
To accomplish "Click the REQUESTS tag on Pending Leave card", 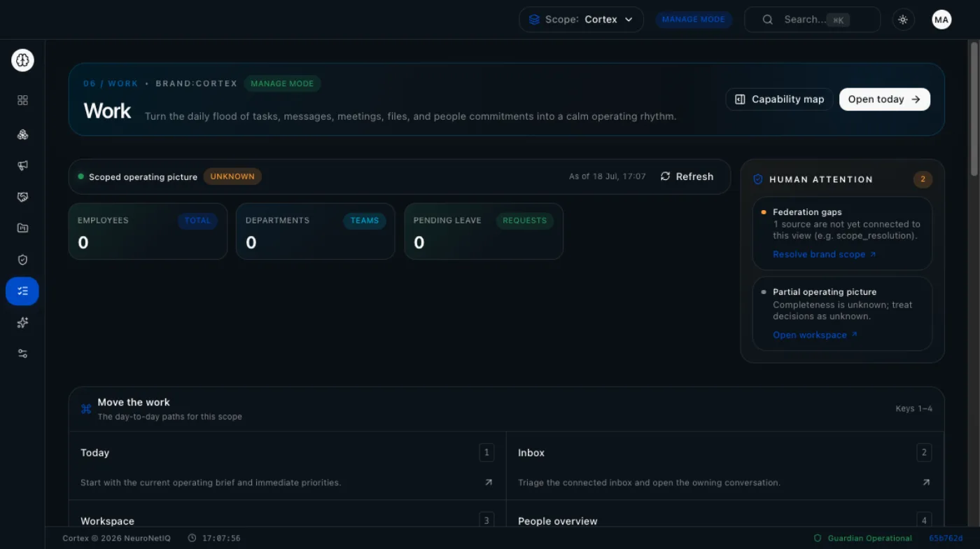I will 524,221.
